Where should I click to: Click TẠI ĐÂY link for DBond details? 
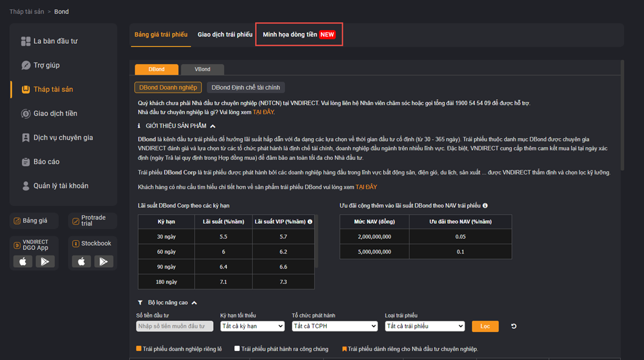(x=366, y=187)
